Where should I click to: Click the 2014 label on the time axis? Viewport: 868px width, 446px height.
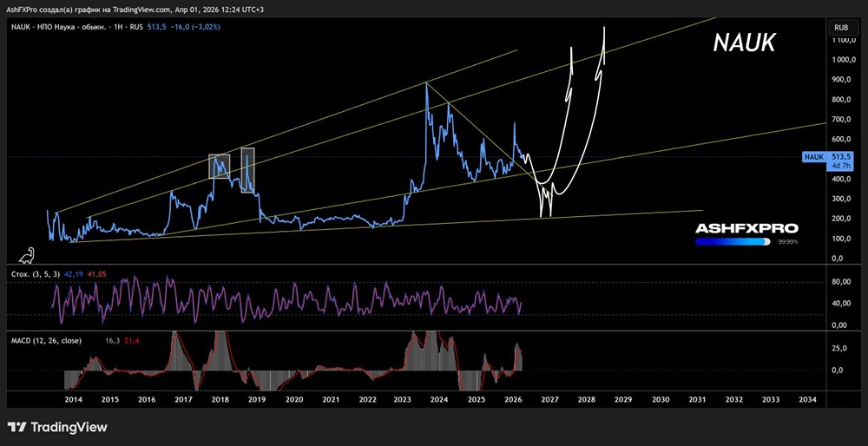click(73, 399)
